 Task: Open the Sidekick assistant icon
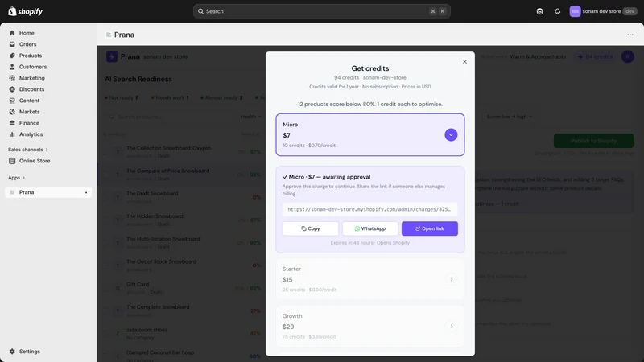pos(539,11)
